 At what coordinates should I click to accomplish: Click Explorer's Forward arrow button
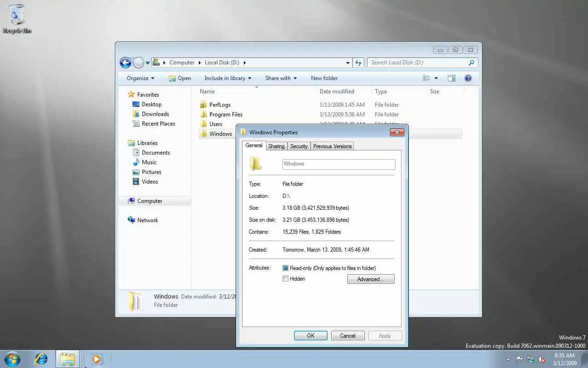click(138, 63)
